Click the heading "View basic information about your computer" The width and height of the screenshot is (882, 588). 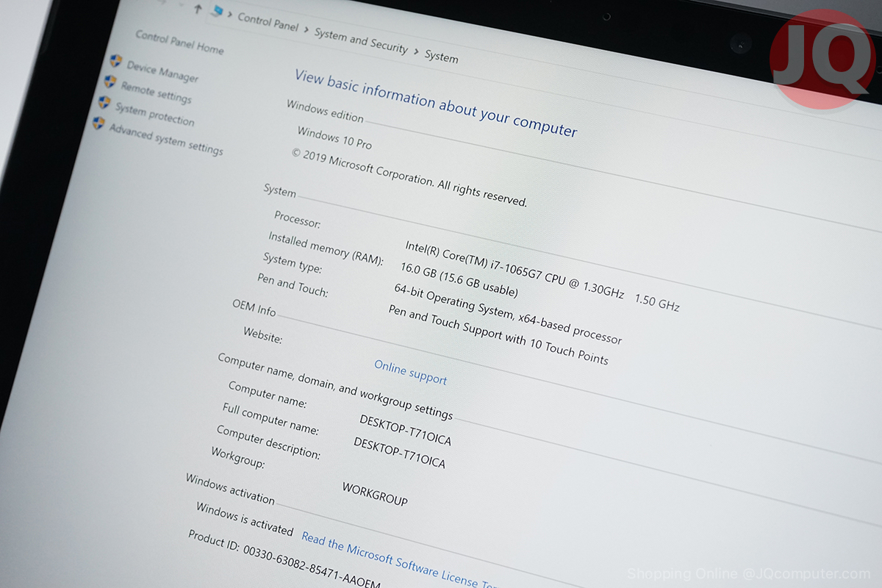point(436,103)
